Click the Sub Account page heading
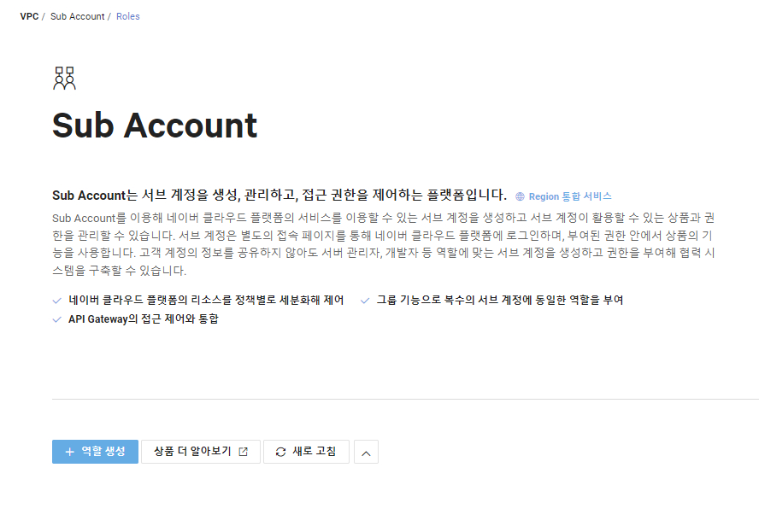This screenshot has width=759, height=532. point(155,126)
